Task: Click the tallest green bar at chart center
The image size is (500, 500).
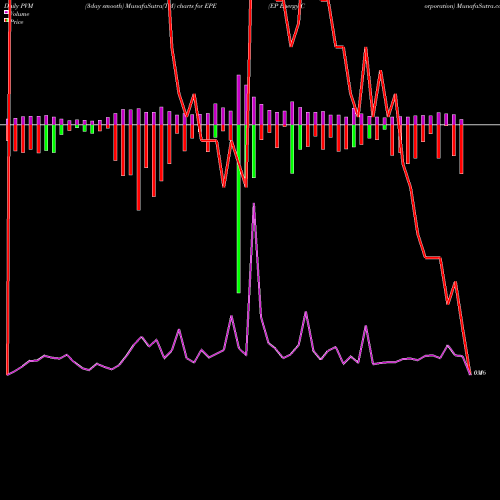Action: tap(239, 209)
